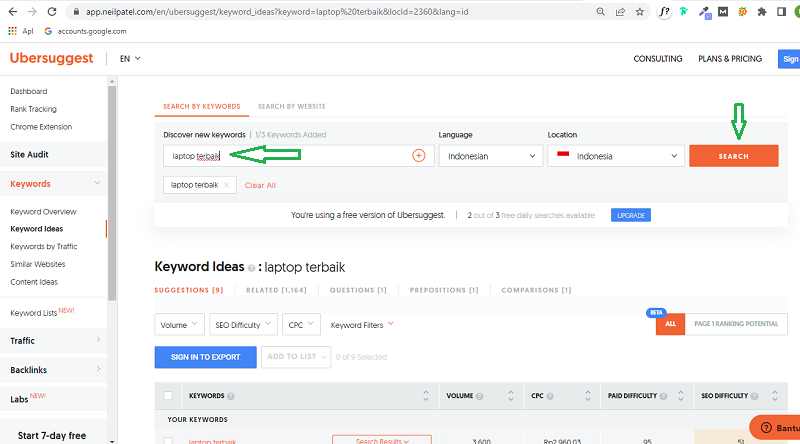Bookmark this page with star icon
Image resolution: width=800 pixels, height=444 pixels.
639,11
